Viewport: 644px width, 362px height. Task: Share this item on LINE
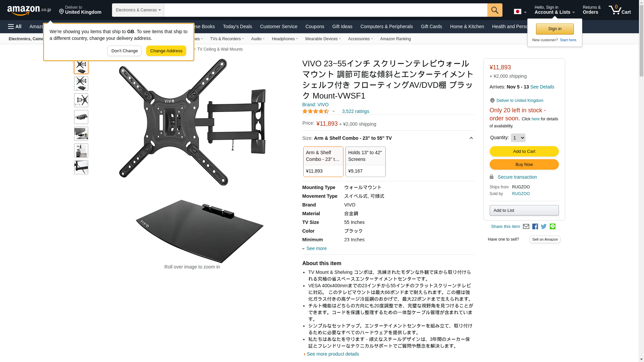552,227
